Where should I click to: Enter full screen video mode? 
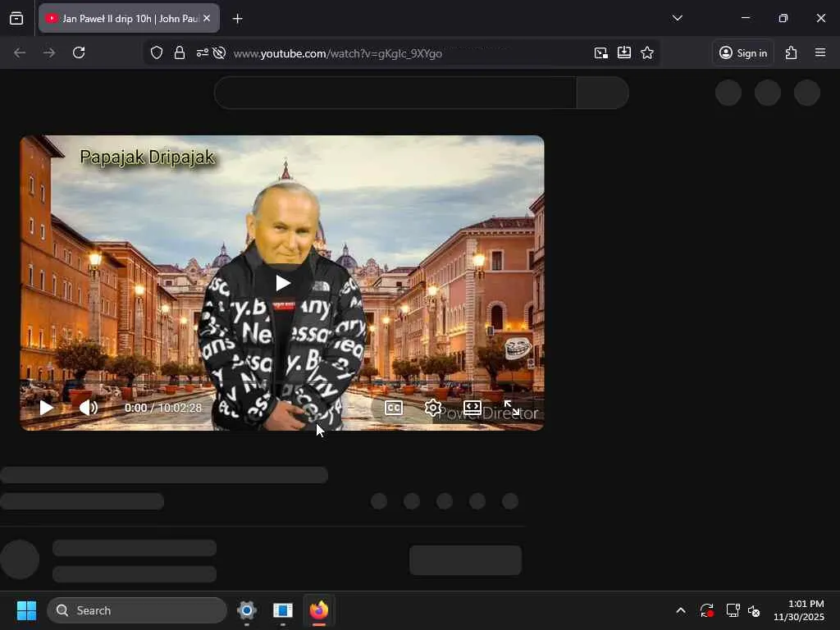[512, 408]
